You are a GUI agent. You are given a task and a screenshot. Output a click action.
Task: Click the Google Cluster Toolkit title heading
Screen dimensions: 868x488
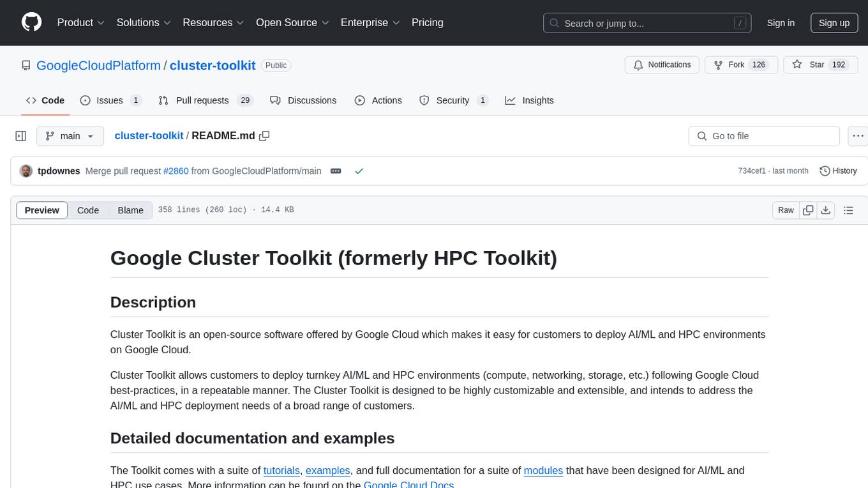click(334, 258)
